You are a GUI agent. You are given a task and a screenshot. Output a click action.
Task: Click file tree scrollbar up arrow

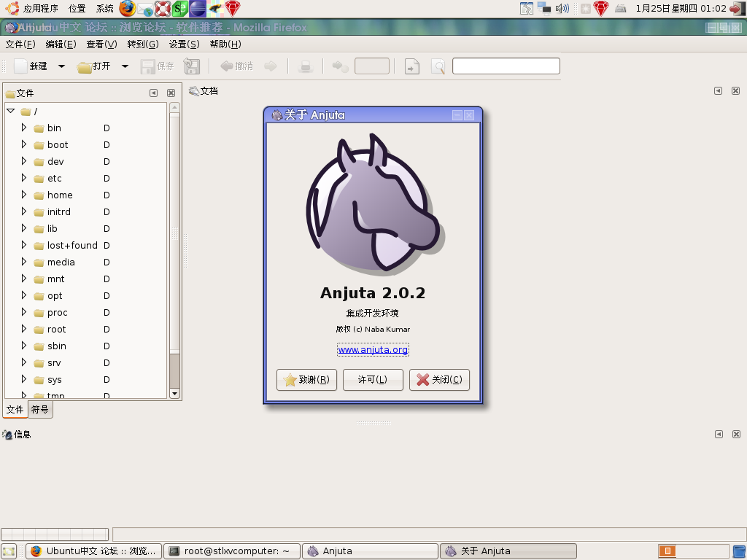click(174, 108)
